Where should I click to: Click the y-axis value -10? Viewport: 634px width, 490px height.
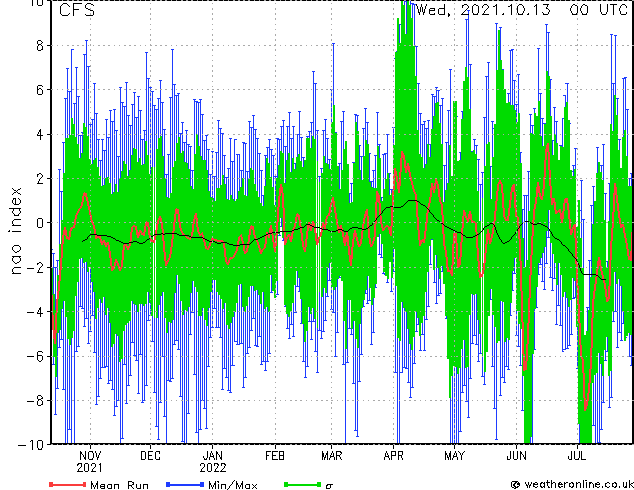(31, 445)
